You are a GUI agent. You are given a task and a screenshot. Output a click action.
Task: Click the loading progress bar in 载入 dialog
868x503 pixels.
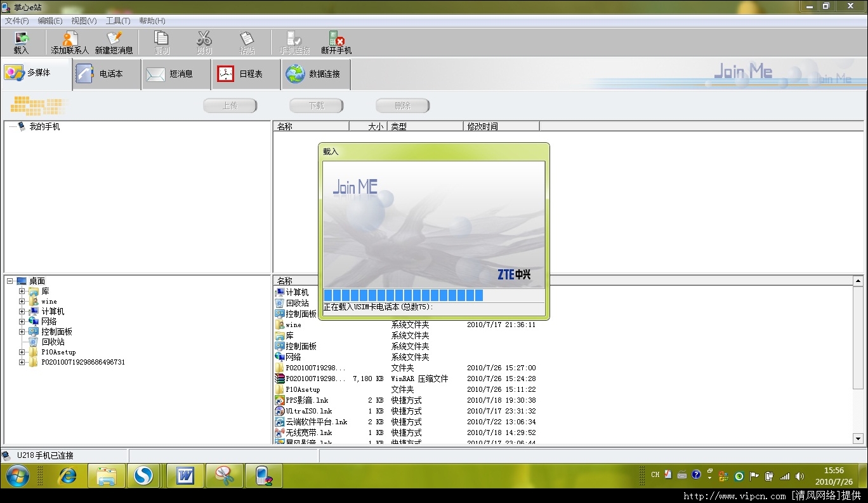tap(434, 295)
